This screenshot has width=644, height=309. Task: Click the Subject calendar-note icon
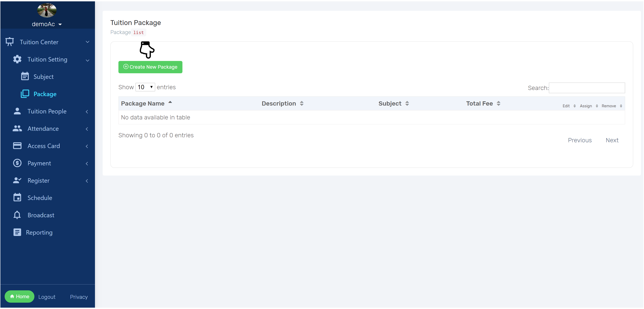pos(25,76)
